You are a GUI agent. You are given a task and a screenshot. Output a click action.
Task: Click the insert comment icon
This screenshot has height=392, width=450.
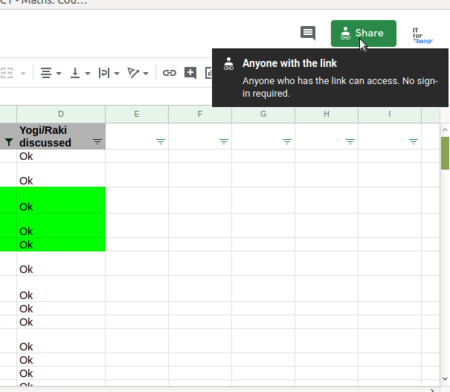[x=190, y=73]
